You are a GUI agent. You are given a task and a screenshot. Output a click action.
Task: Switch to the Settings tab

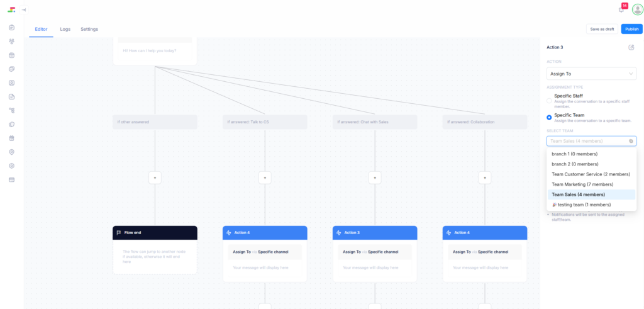click(89, 29)
